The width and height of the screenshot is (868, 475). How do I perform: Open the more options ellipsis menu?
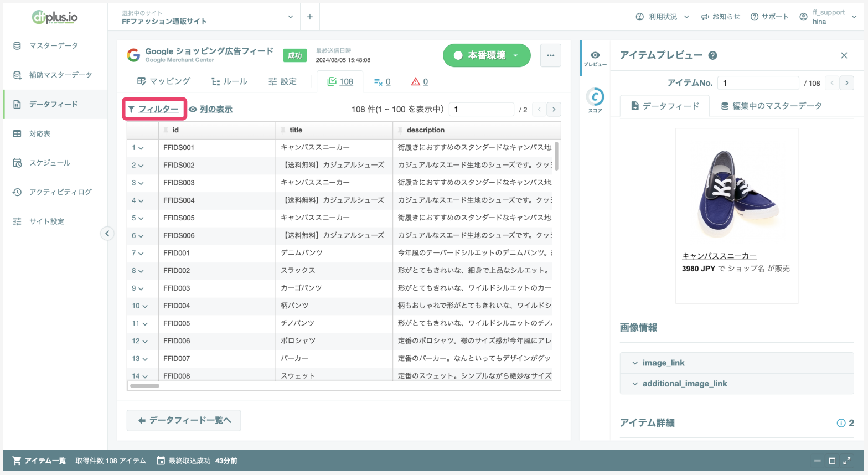[x=550, y=55]
